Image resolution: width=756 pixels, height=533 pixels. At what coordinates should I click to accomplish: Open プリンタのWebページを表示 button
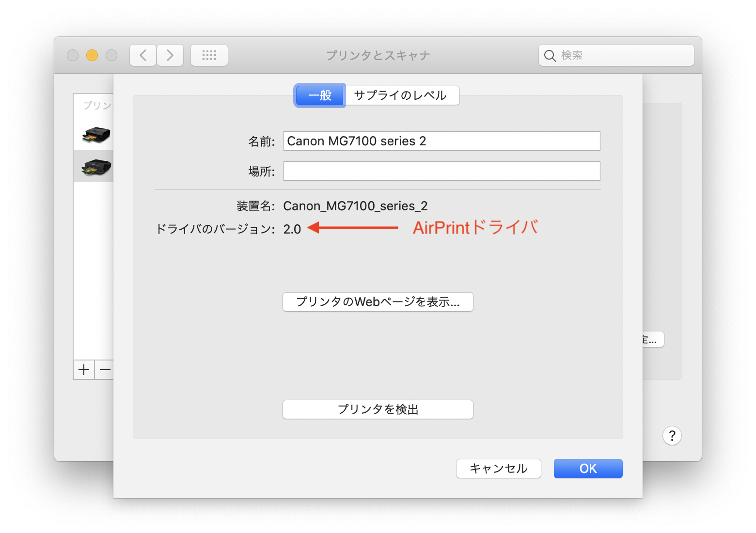[x=378, y=302]
